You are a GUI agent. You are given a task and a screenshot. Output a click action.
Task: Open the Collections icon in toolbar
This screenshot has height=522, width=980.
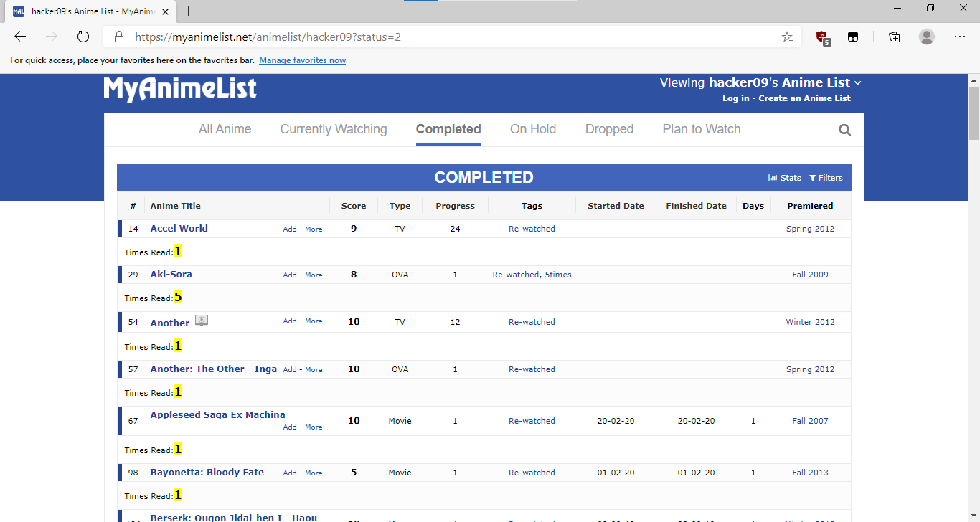(x=894, y=37)
